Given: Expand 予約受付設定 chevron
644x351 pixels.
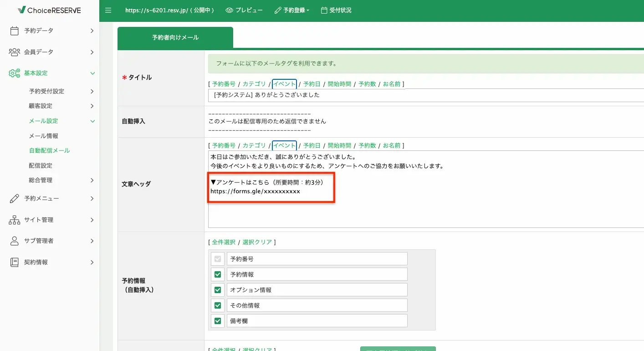Looking at the screenshot, I should [x=92, y=91].
